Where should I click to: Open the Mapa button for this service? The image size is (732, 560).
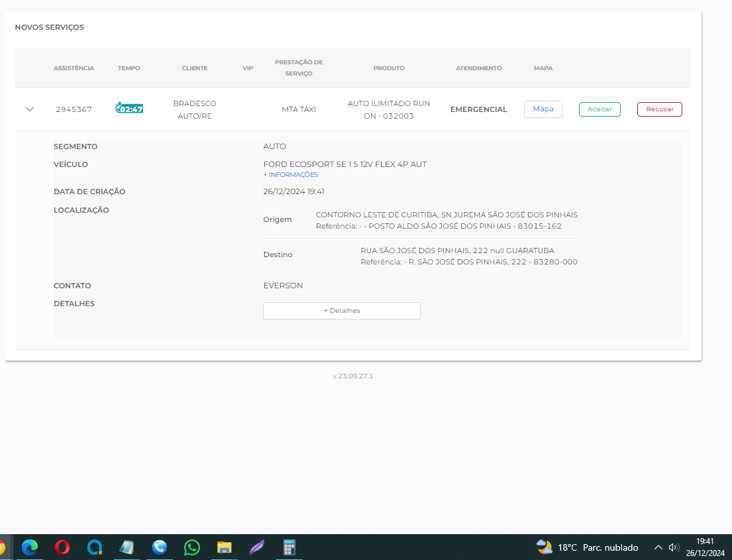pyautogui.click(x=543, y=109)
